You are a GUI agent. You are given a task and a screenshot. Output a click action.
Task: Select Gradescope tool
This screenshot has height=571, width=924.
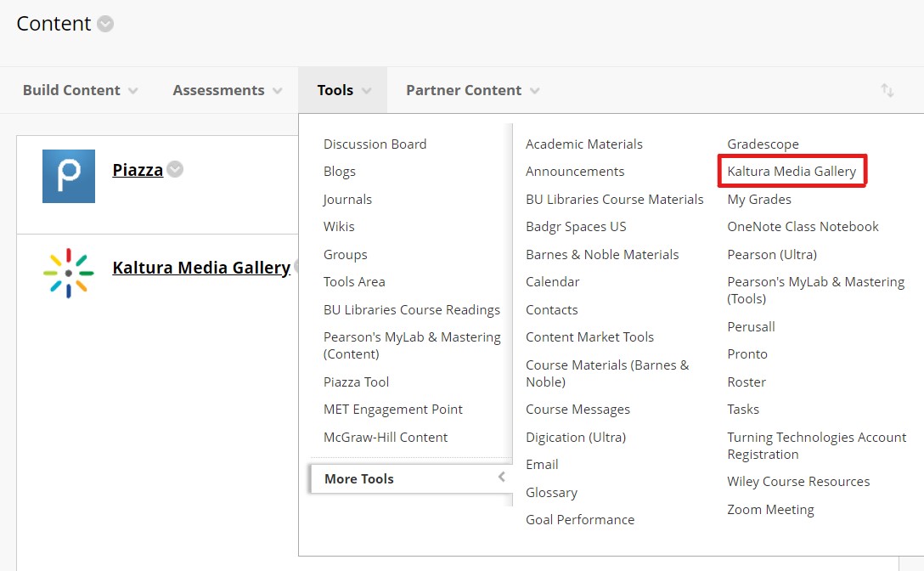763,144
